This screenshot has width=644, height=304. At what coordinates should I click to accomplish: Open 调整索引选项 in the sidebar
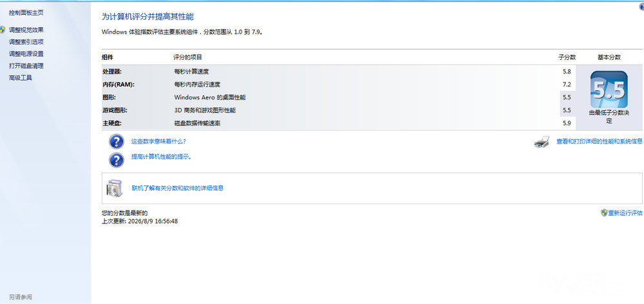tap(26, 42)
